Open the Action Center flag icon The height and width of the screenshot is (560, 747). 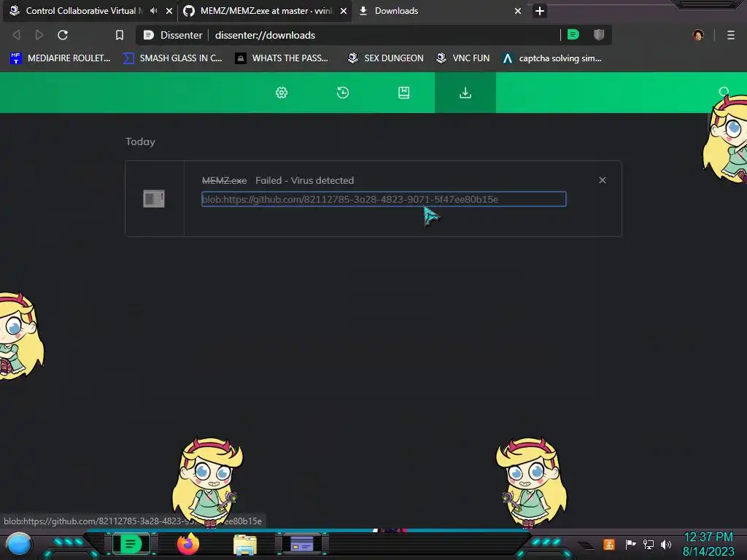tap(630, 544)
